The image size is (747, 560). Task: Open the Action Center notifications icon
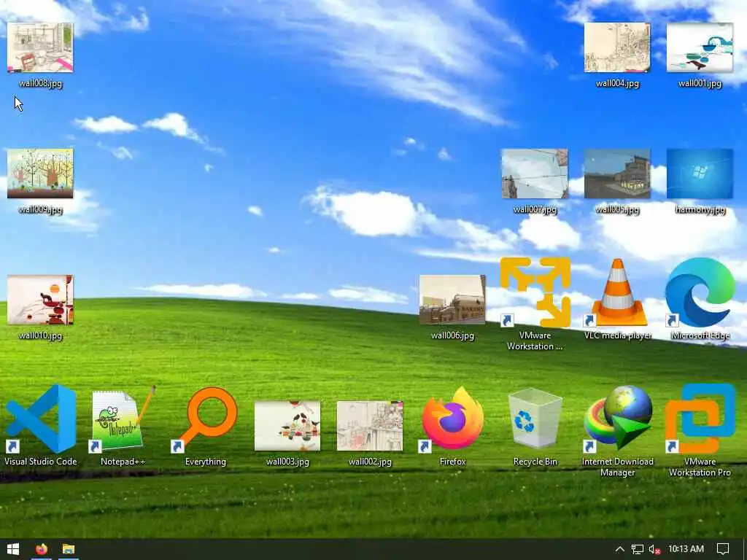pos(723,549)
